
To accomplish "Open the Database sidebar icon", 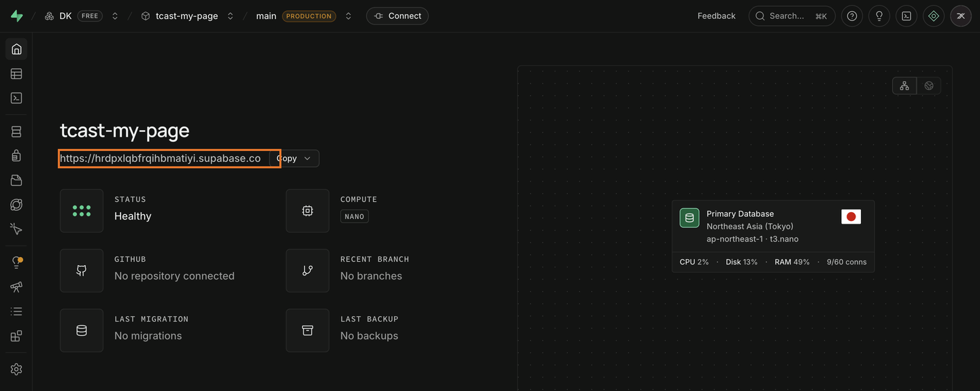I will (16, 131).
